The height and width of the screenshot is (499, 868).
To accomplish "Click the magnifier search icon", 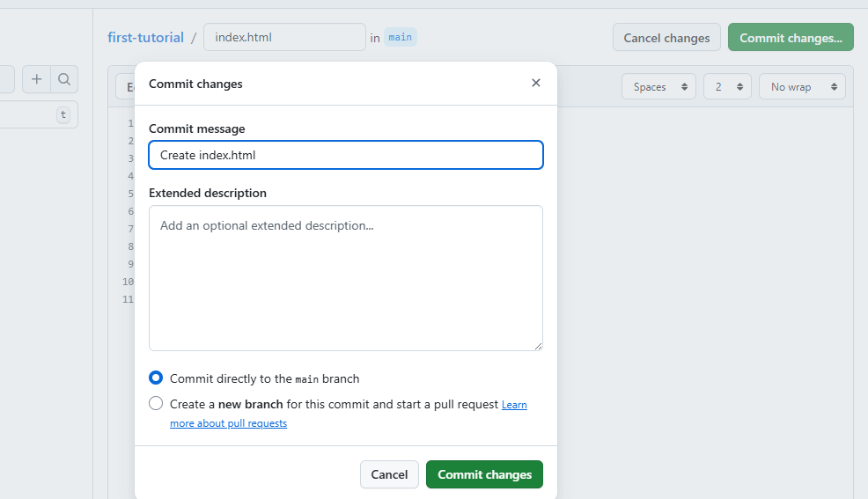I will tap(64, 80).
